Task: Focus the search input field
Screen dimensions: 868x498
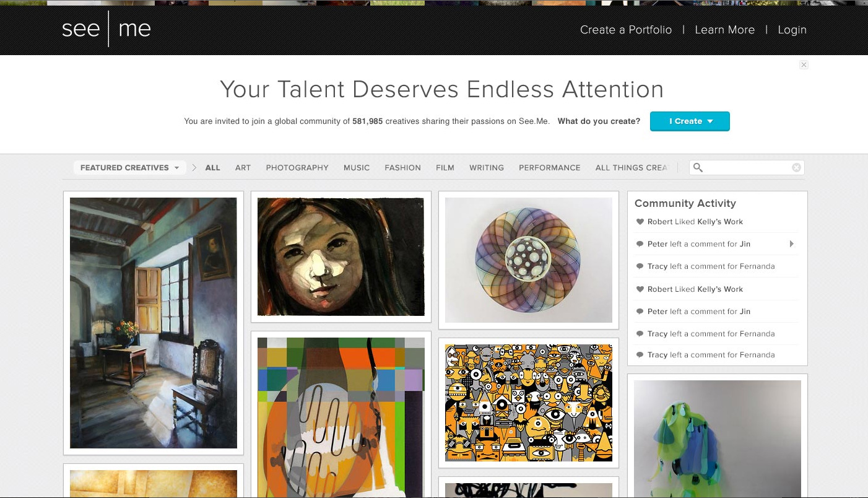Action: point(747,167)
